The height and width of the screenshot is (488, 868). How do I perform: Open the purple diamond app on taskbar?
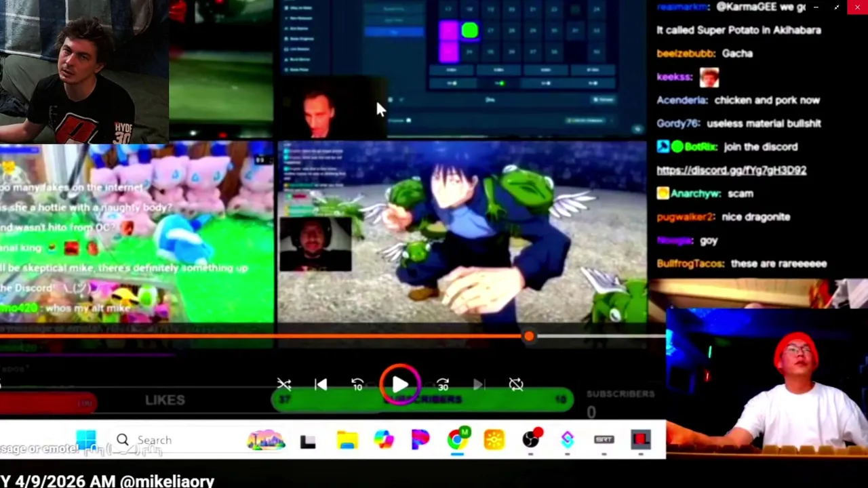point(568,441)
